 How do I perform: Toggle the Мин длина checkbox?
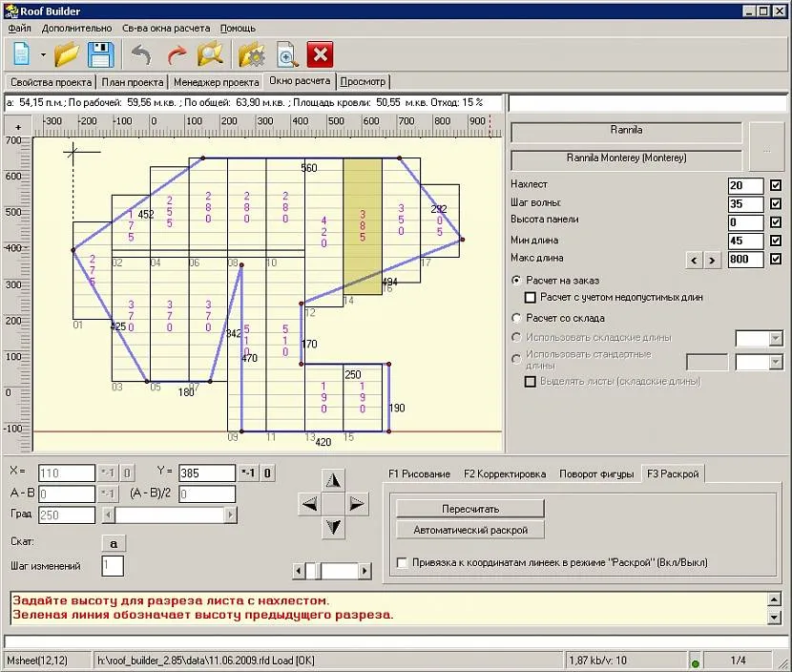[776, 241]
